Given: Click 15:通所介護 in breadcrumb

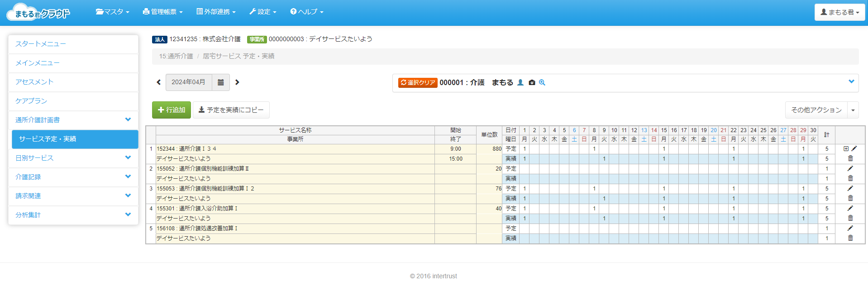Looking at the screenshot, I should click(x=176, y=56).
